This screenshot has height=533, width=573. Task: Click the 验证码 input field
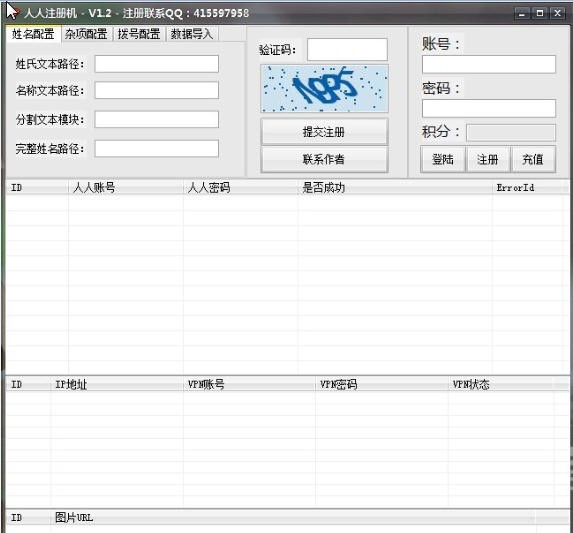coord(347,49)
